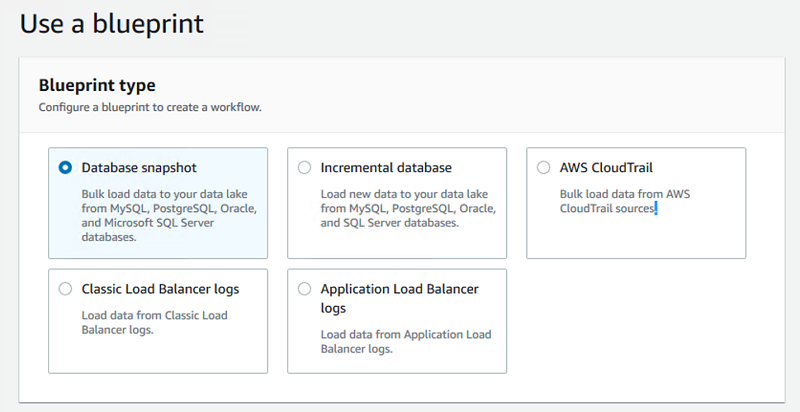Click the "Blueprint type" section heading

(x=97, y=86)
